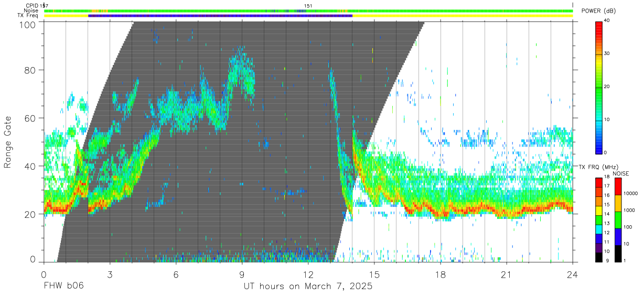This screenshot has width=644, height=297.
Task: Click the green middle of POWER colorbar
Action: pyautogui.click(x=599, y=87)
